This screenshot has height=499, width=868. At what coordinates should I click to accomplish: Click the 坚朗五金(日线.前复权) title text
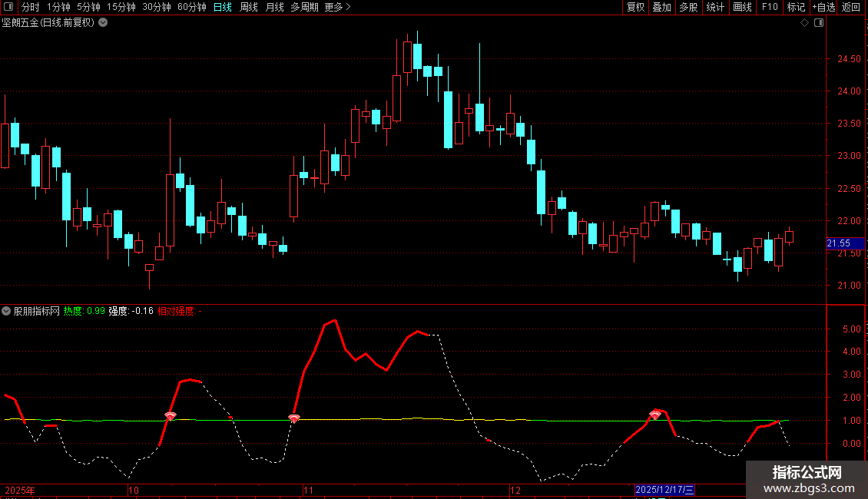(x=48, y=23)
